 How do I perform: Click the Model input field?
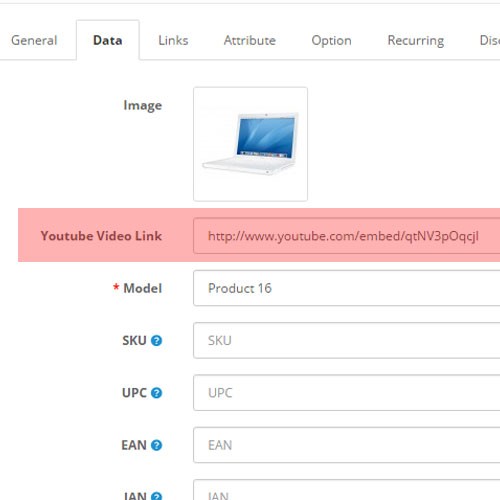pyautogui.click(x=347, y=288)
